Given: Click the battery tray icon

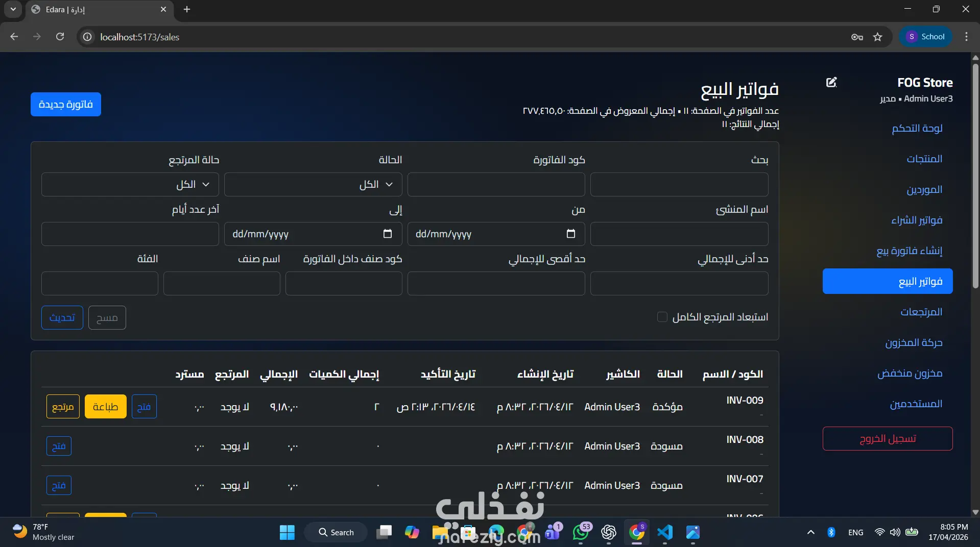Looking at the screenshot, I should [x=912, y=532].
